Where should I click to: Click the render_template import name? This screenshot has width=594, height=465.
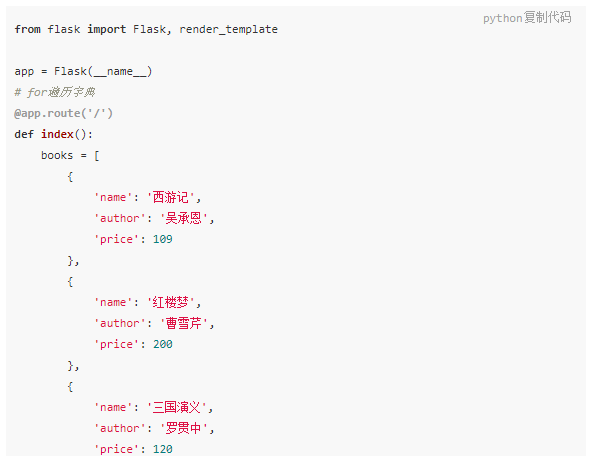point(228,29)
